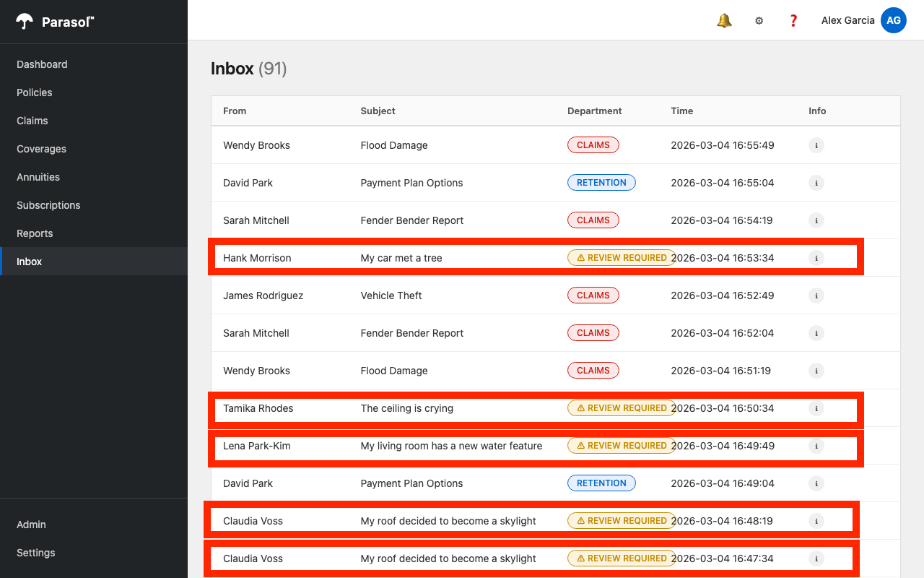Open the AG profile avatar
This screenshot has width=924, height=578.
tap(894, 20)
